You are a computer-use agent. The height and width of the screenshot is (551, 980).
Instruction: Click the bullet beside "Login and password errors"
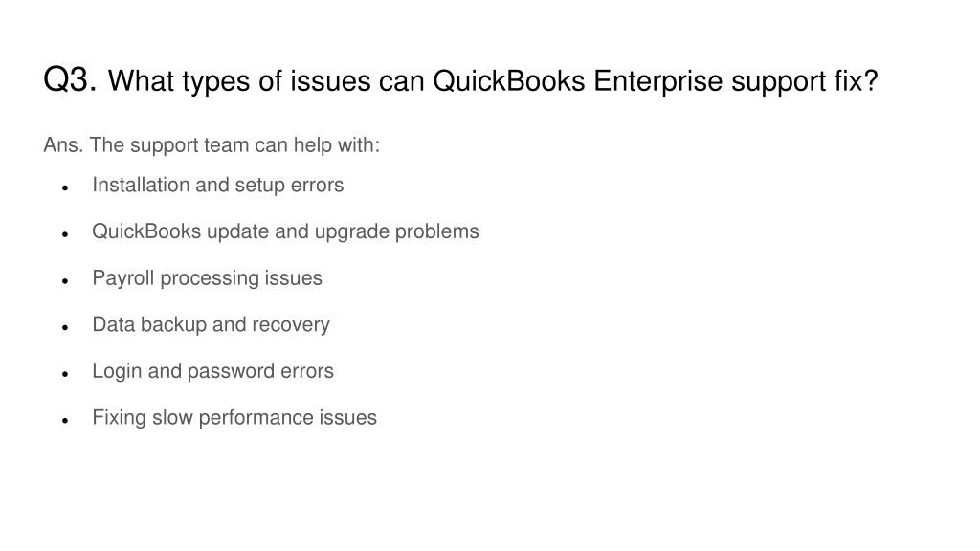tap(65, 374)
